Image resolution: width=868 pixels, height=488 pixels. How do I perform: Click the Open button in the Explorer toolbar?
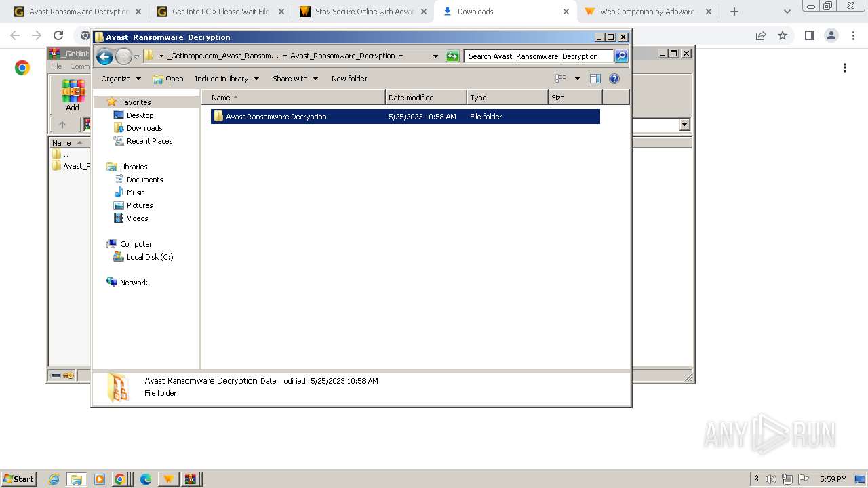168,79
